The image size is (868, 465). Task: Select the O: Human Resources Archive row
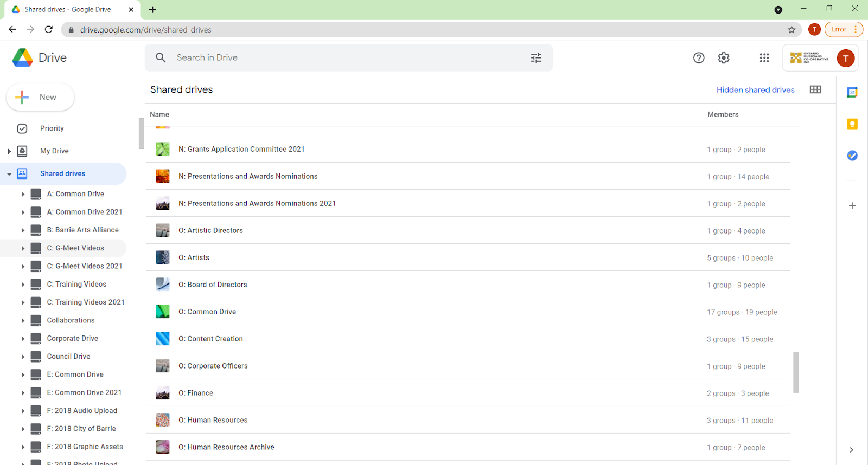468,447
